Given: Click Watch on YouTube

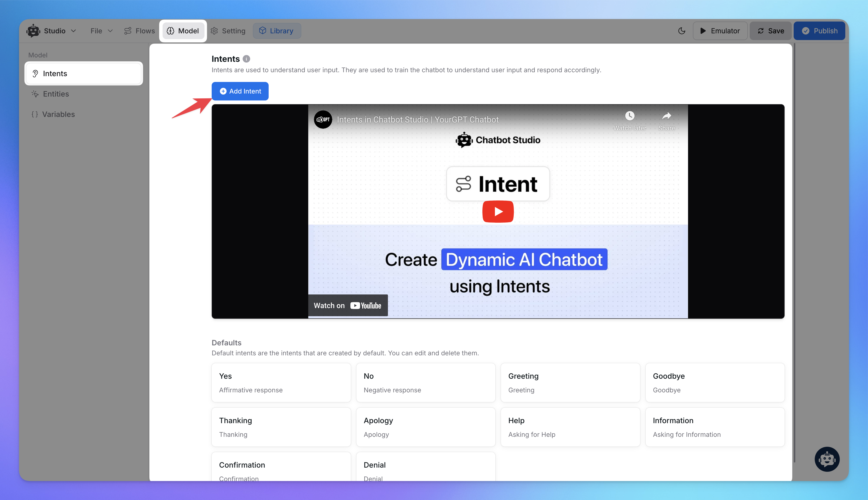Looking at the screenshot, I should click(348, 305).
